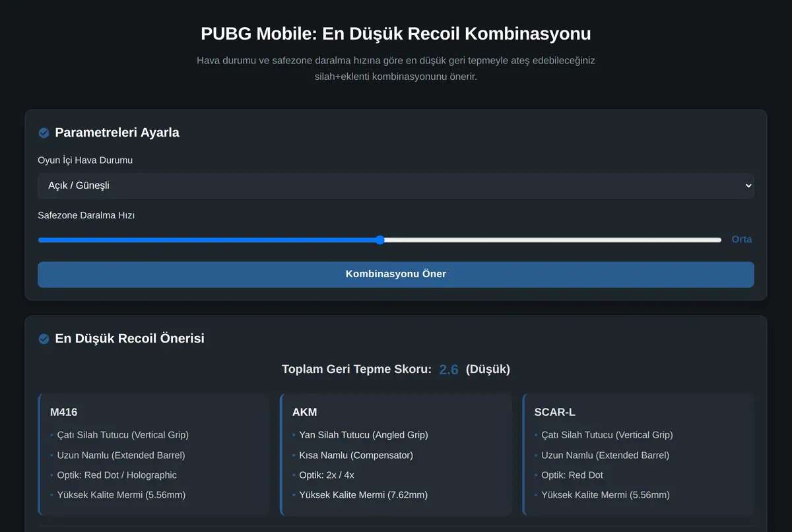Click Kısa Namlu (Compensator) line
792x532 pixels.
click(357, 455)
